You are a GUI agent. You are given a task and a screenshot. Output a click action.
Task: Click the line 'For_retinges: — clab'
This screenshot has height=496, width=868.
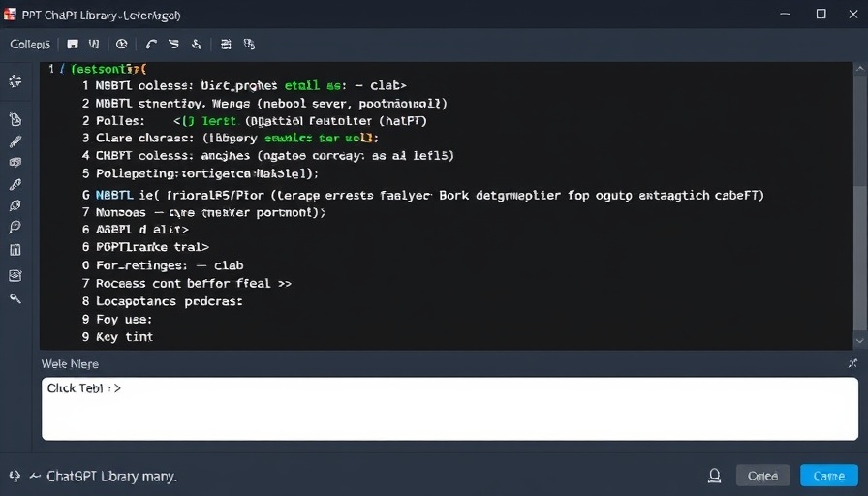click(163, 265)
